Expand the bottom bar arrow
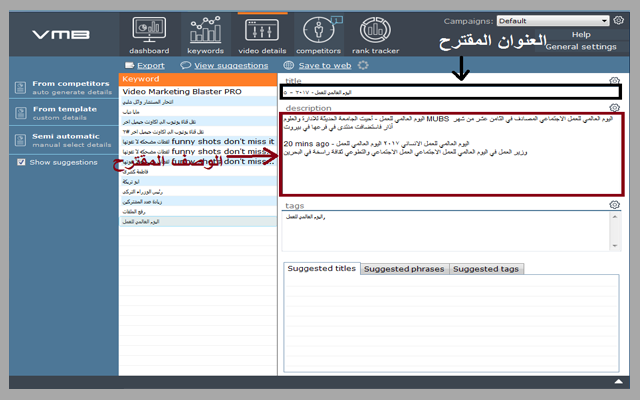 pyautogui.click(x=619, y=381)
